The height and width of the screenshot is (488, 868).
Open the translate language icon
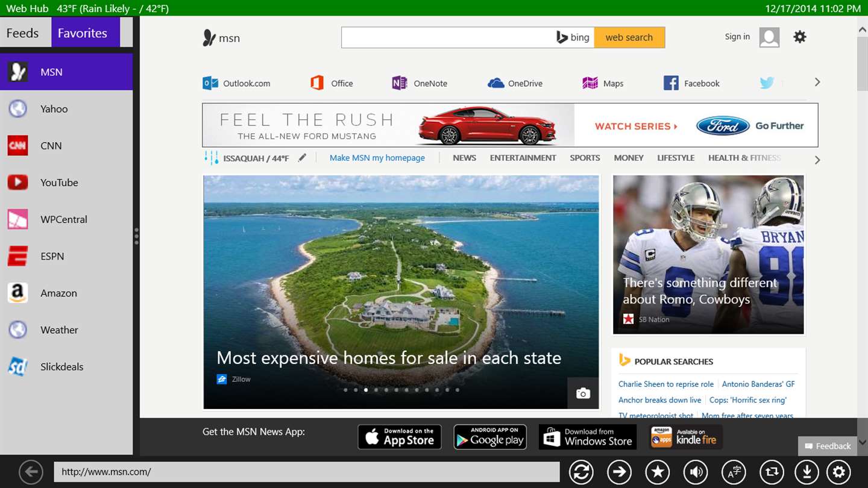click(734, 472)
